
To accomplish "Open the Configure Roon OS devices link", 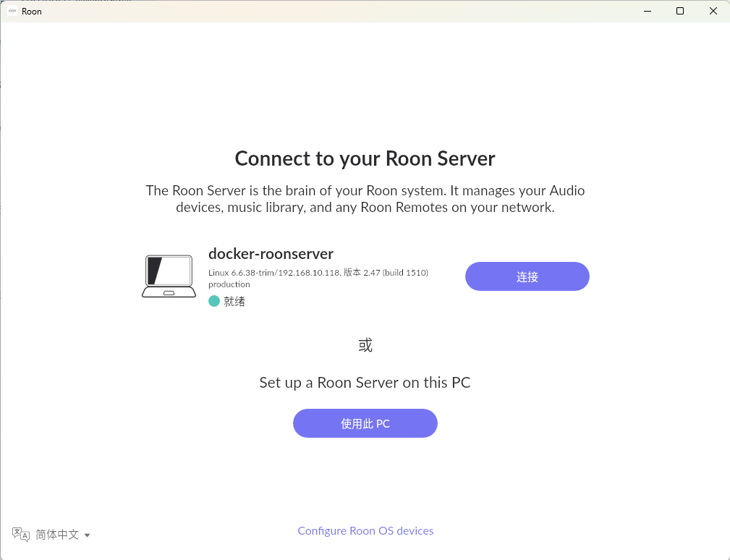I will [x=365, y=530].
